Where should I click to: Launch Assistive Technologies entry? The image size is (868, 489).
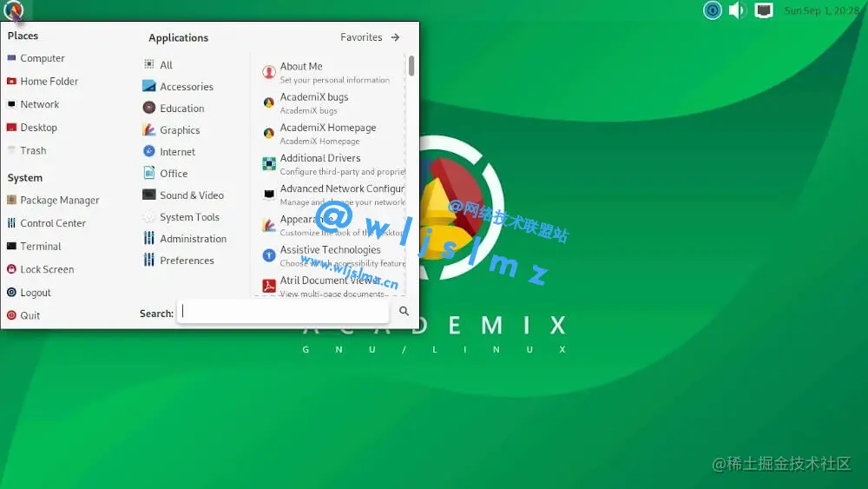(332, 256)
